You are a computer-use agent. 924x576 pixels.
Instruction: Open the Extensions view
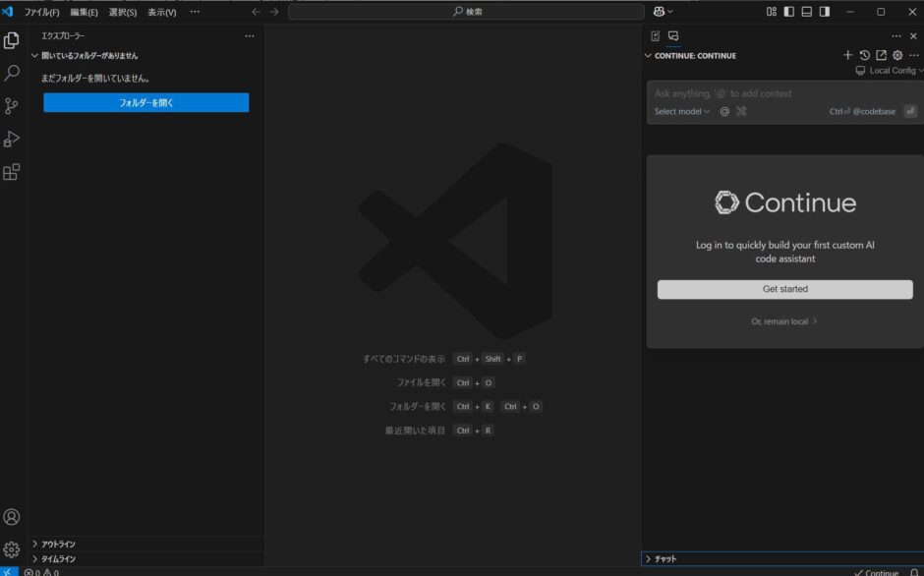(x=12, y=169)
